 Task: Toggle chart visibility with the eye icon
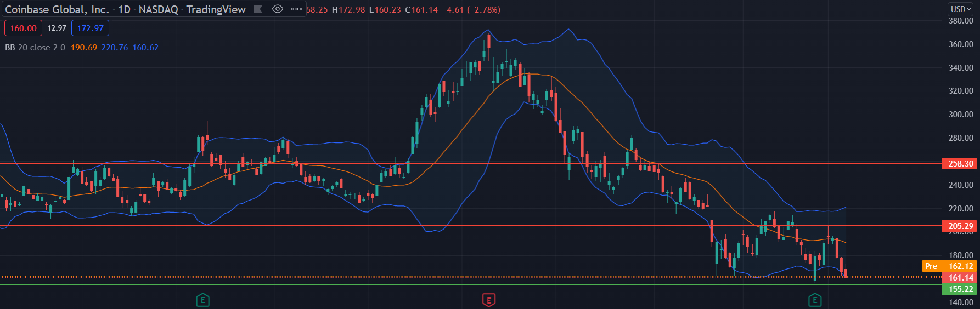tap(278, 9)
